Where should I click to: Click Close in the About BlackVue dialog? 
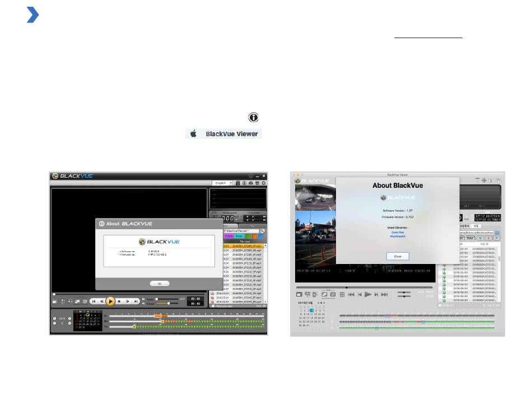[398, 256]
